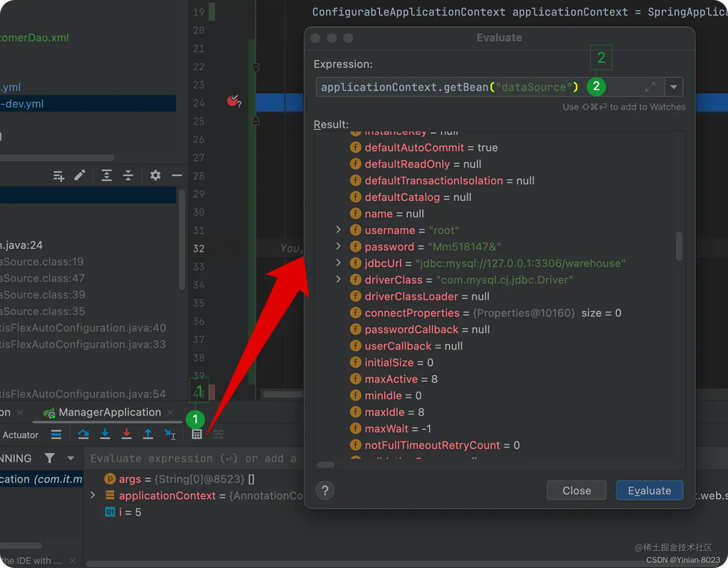Click the field icon next to maxActive
This screenshot has height=568, width=728.
(355, 379)
